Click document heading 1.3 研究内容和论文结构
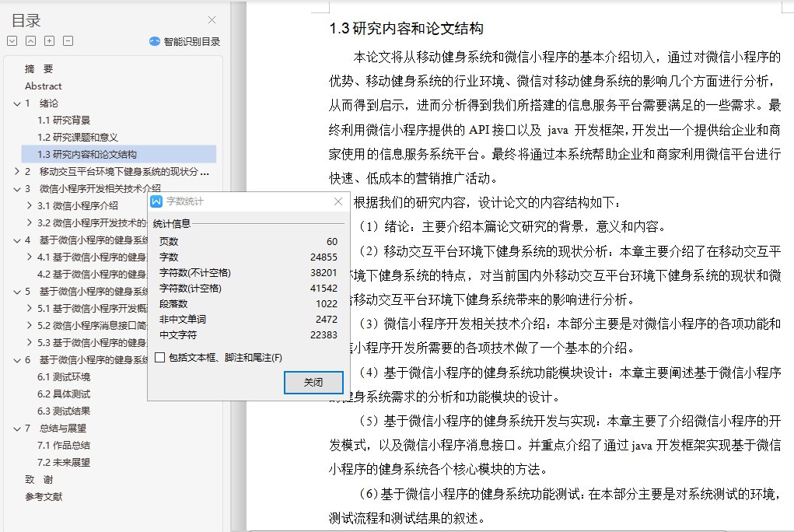Screen dimensions: 794x532 (406, 28)
